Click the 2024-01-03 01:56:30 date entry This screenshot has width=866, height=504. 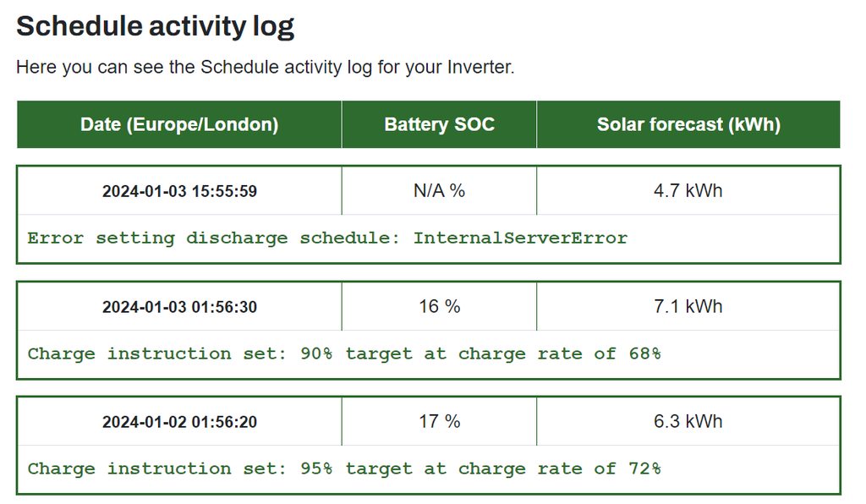(x=179, y=307)
